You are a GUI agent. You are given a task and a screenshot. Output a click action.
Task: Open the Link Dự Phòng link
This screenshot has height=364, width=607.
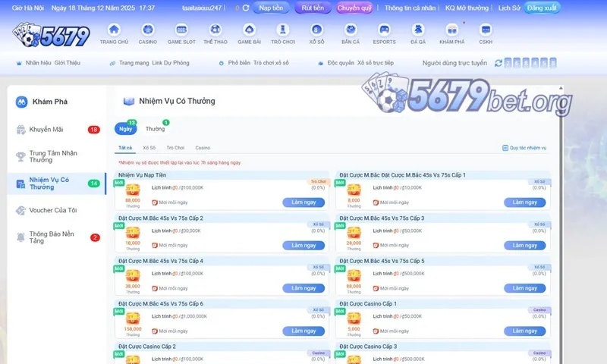coord(170,63)
